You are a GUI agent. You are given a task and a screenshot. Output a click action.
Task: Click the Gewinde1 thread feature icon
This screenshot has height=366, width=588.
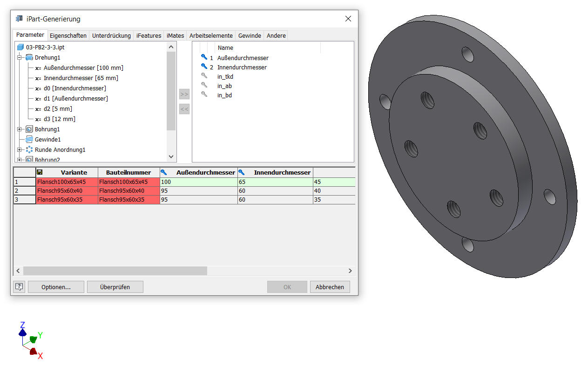pos(29,139)
